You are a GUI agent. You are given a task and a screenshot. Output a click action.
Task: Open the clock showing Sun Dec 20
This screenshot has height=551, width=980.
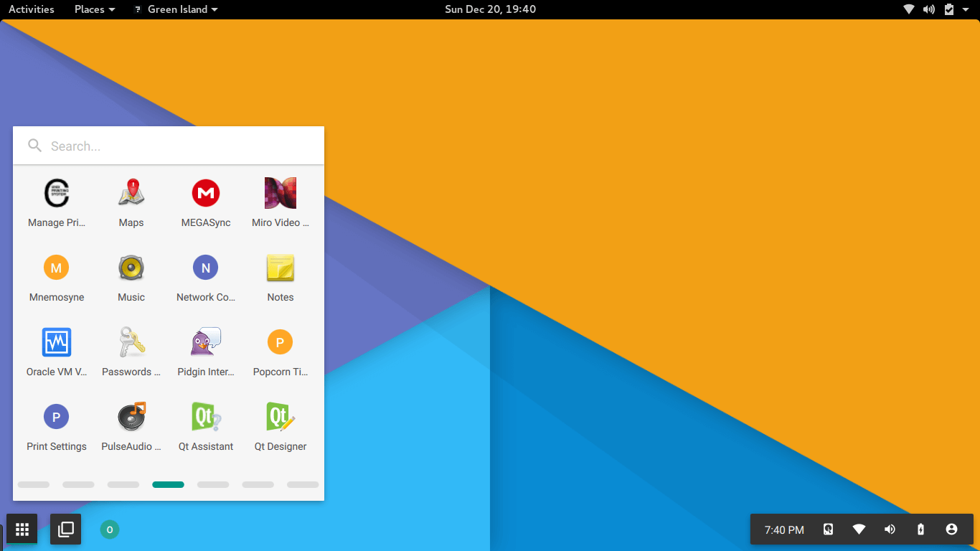(x=490, y=9)
